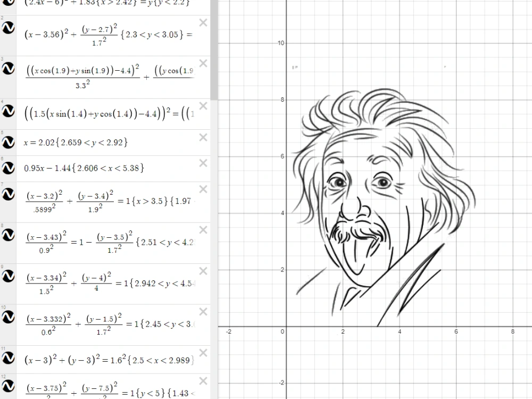Viewport: 532px width, 399px height.
Task: Edit the 0.95x − 1.44 {2.606 < x < 5.38} equation
Action: [84, 168]
